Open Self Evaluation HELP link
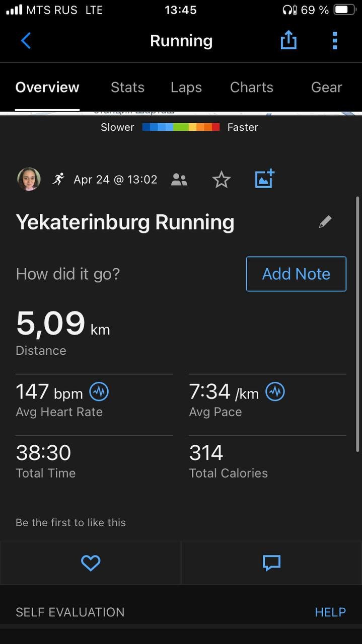Screen dimensions: 362x644 pos(330,612)
